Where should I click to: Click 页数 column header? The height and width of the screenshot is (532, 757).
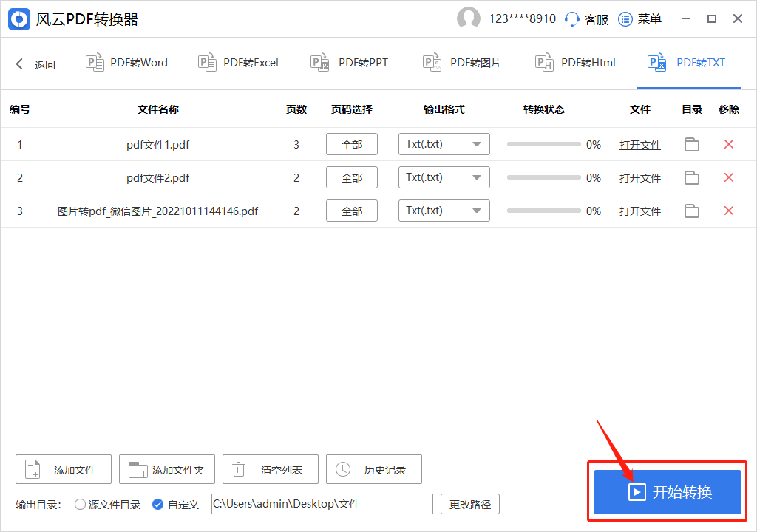pos(296,109)
